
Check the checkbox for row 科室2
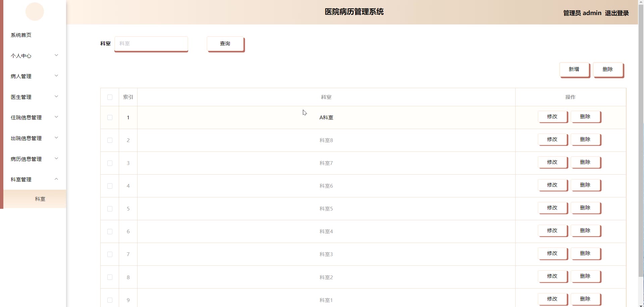[x=110, y=277]
